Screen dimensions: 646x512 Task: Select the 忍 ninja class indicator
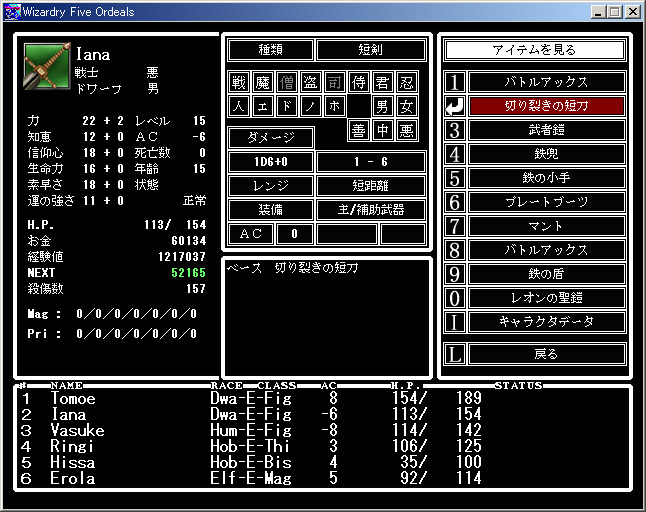(x=406, y=82)
